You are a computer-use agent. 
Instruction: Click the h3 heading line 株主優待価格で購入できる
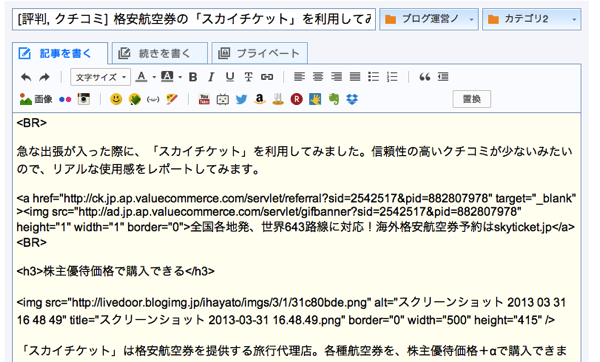[116, 271]
